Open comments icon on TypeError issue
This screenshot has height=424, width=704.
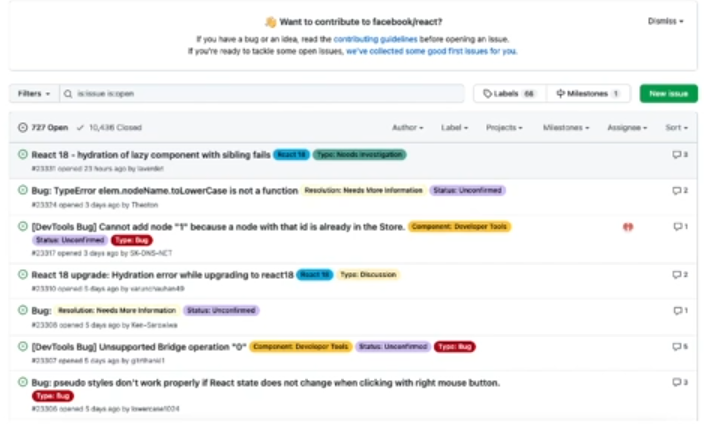[680, 190]
